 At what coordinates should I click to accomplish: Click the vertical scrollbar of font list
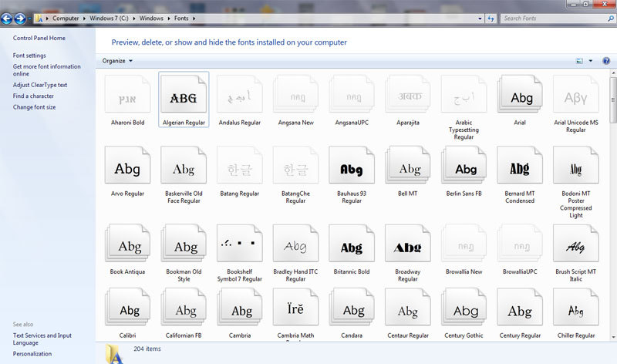[612, 193]
